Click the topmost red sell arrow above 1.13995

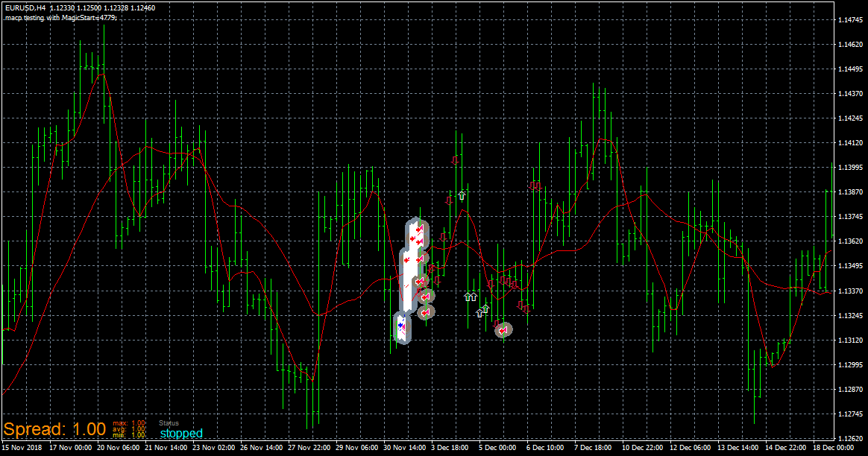tap(455, 160)
